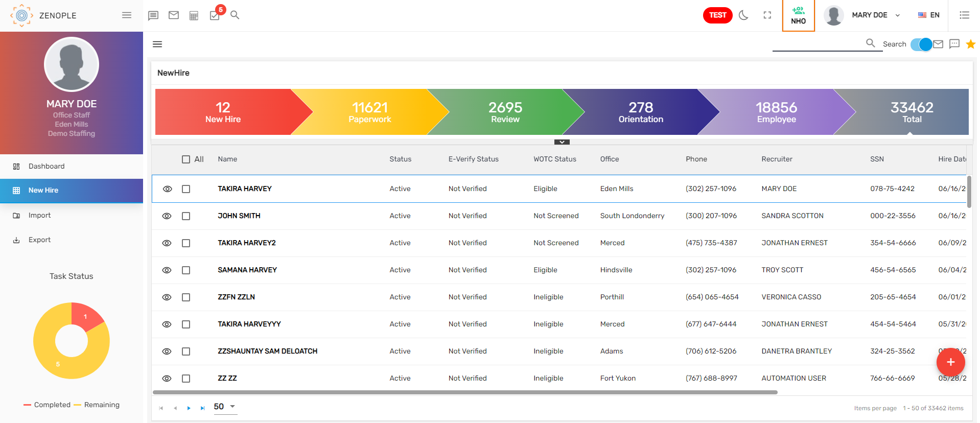This screenshot has height=423, width=980.
Task: Click the red TEST button
Action: click(717, 15)
